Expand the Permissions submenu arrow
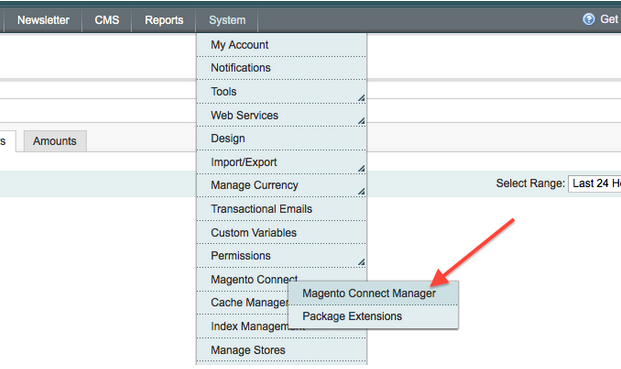 [361, 262]
